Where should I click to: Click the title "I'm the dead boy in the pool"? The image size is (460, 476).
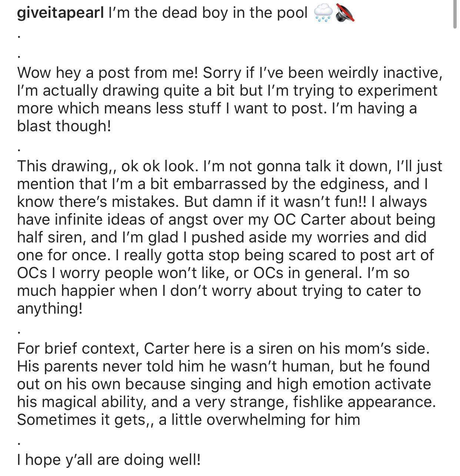(x=208, y=13)
